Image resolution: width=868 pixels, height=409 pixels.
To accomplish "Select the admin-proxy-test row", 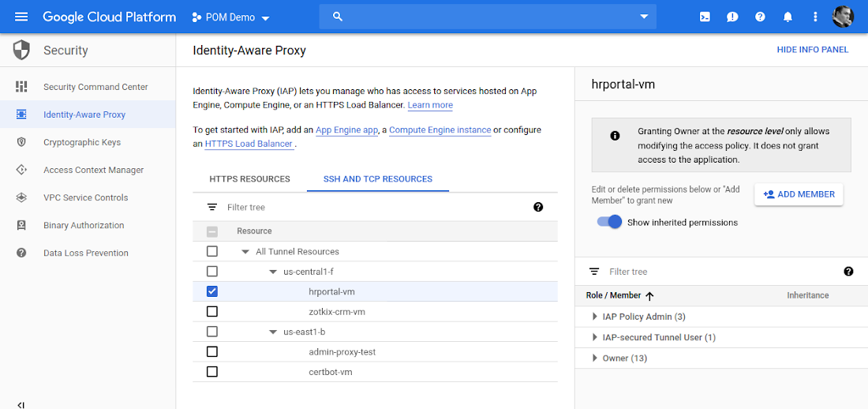I will [375, 352].
